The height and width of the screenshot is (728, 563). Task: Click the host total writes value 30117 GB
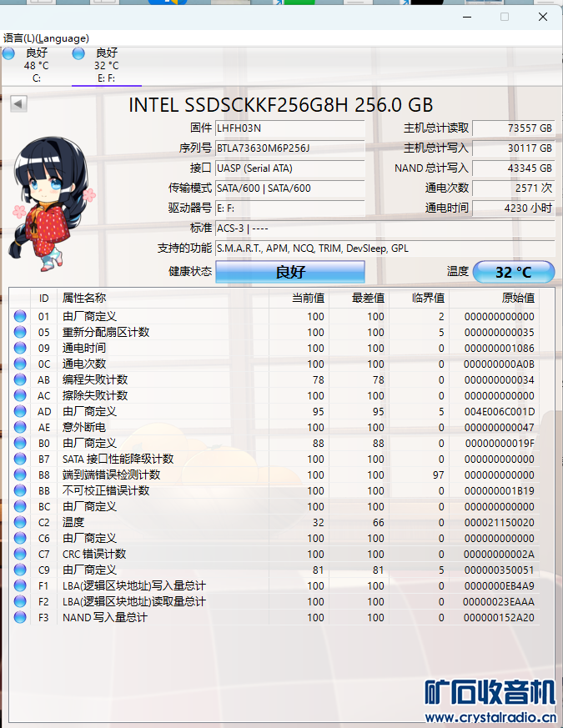point(513,148)
